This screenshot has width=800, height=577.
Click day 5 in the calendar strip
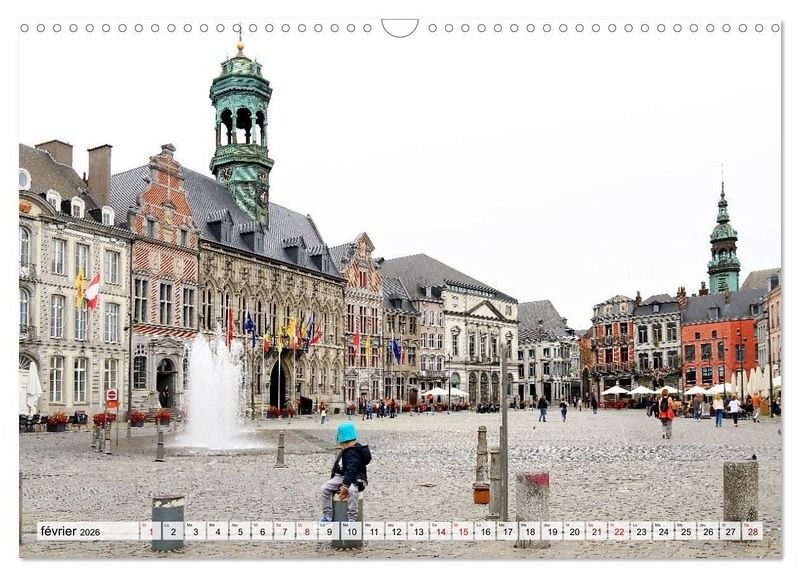(240, 531)
